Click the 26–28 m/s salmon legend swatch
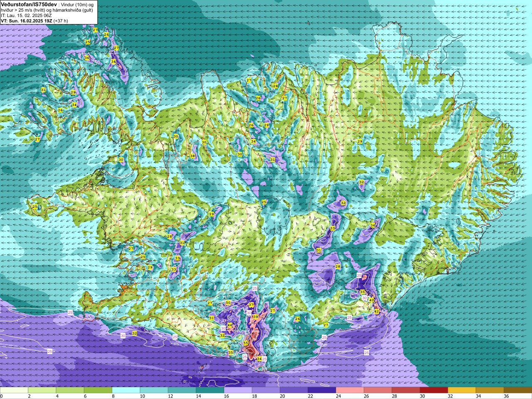 click(378, 390)
